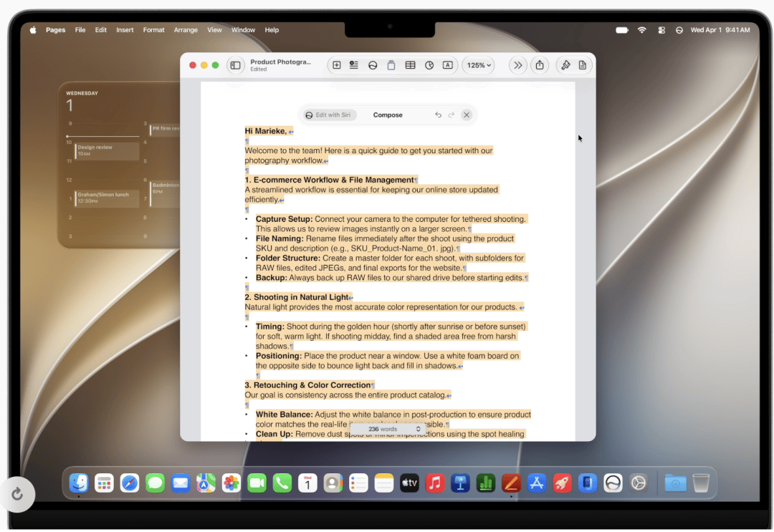Screen dimensions: 774x532
Task: Insert a table using the Table icon
Action: (410, 65)
